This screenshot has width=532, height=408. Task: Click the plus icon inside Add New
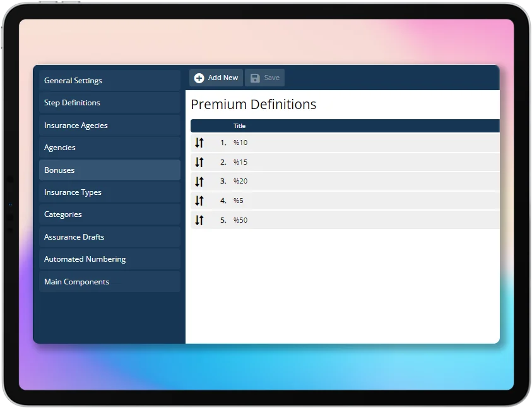(199, 78)
